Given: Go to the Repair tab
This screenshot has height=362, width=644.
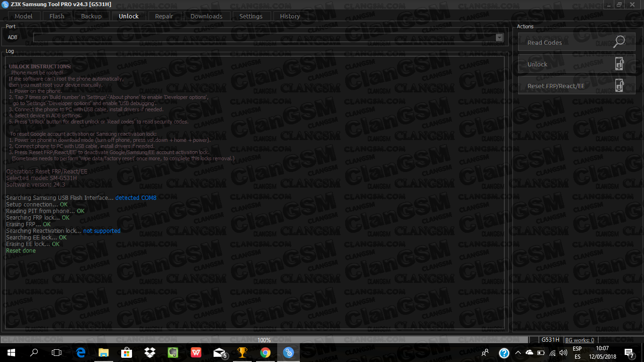Looking at the screenshot, I should click(164, 16).
